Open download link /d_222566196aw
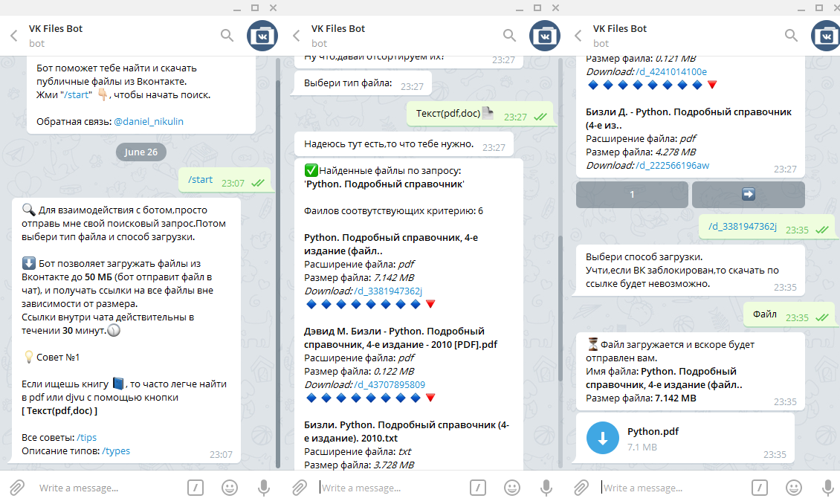840x504 pixels. [672, 166]
